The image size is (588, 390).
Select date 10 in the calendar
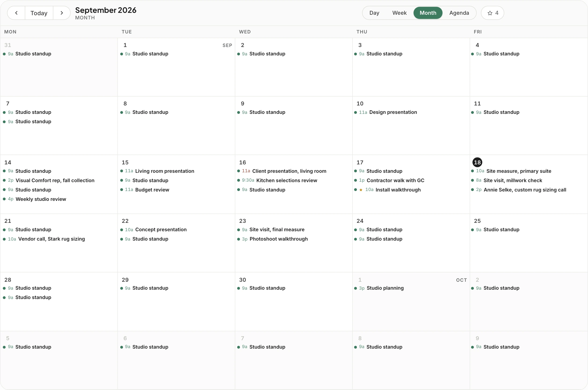click(360, 104)
